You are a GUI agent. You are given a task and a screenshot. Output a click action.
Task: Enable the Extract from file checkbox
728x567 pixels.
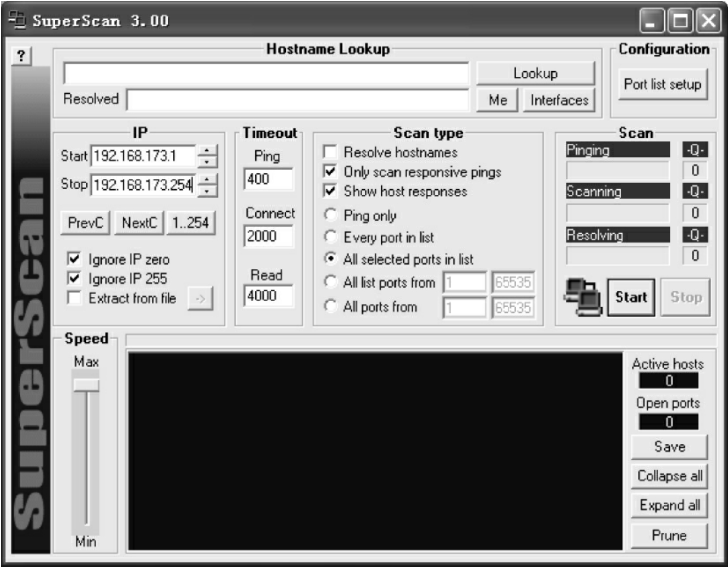[74, 298]
